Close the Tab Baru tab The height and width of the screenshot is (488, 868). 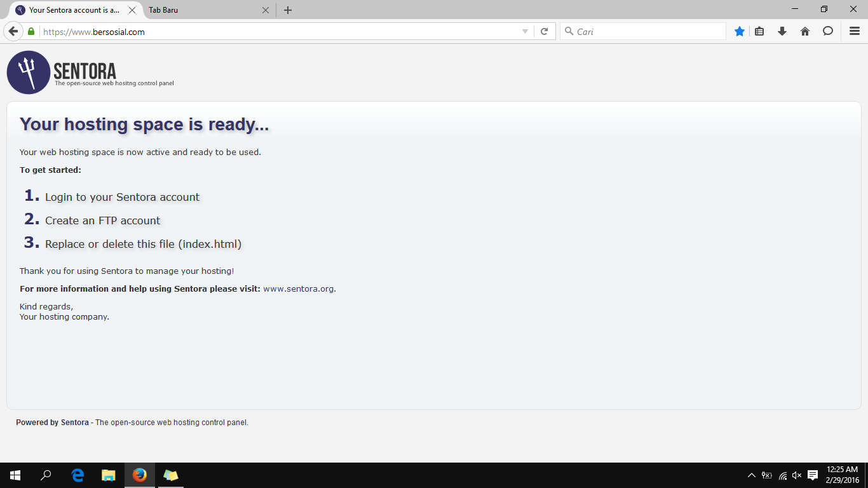pos(266,10)
